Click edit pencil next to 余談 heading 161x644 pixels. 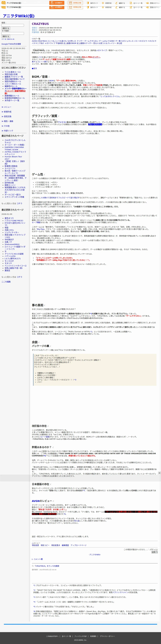pyautogui.click(x=39, y=342)
